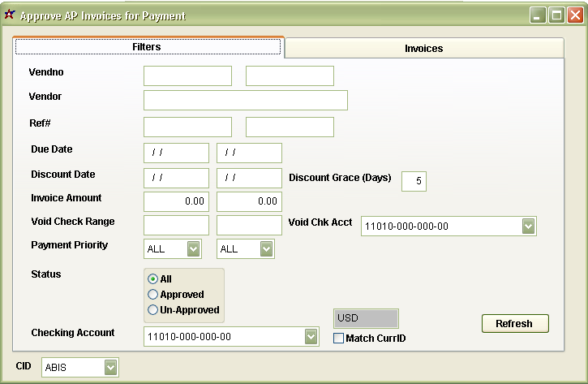This screenshot has height=384, width=588.
Task: Switch to the Invoices tab
Action: click(x=423, y=49)
